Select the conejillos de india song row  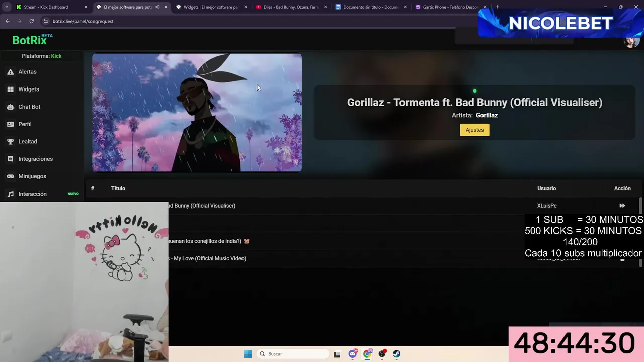363,241
